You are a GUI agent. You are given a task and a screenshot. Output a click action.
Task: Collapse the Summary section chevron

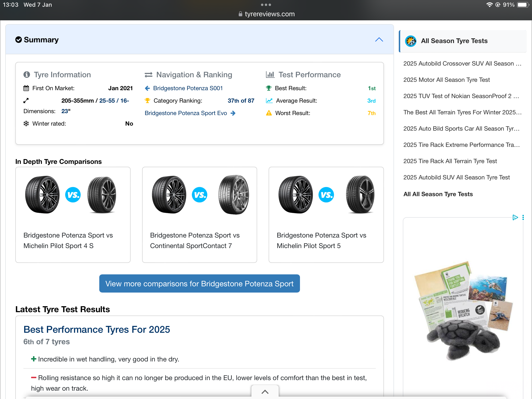click(x=379, y=40)
